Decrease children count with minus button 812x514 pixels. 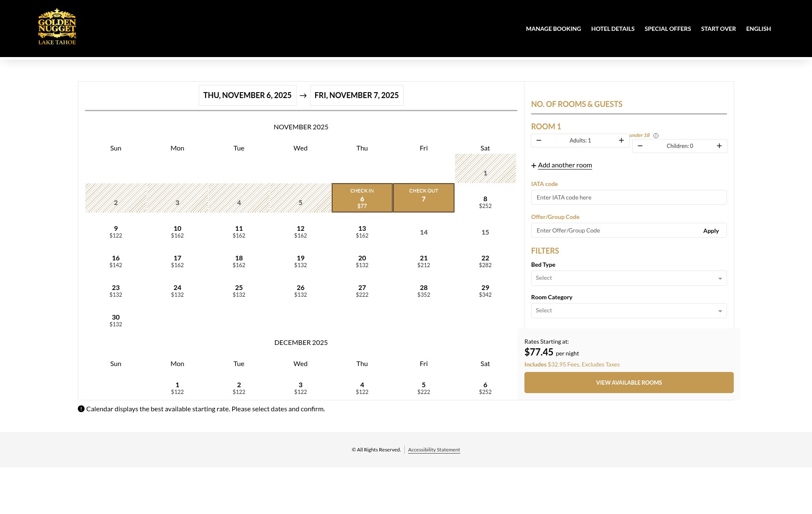click(x=640, y=146)
